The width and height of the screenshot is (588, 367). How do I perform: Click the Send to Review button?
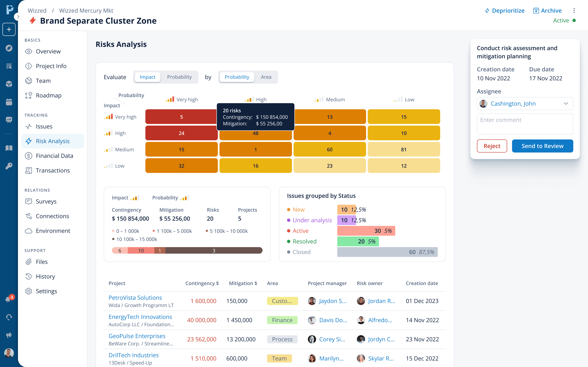[x=542, y=146]
